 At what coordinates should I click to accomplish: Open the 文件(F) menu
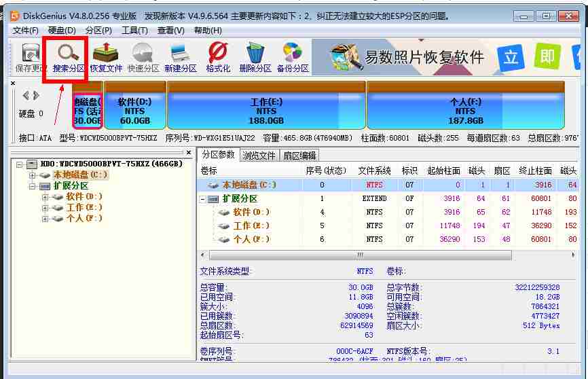(x=26, y=31)
